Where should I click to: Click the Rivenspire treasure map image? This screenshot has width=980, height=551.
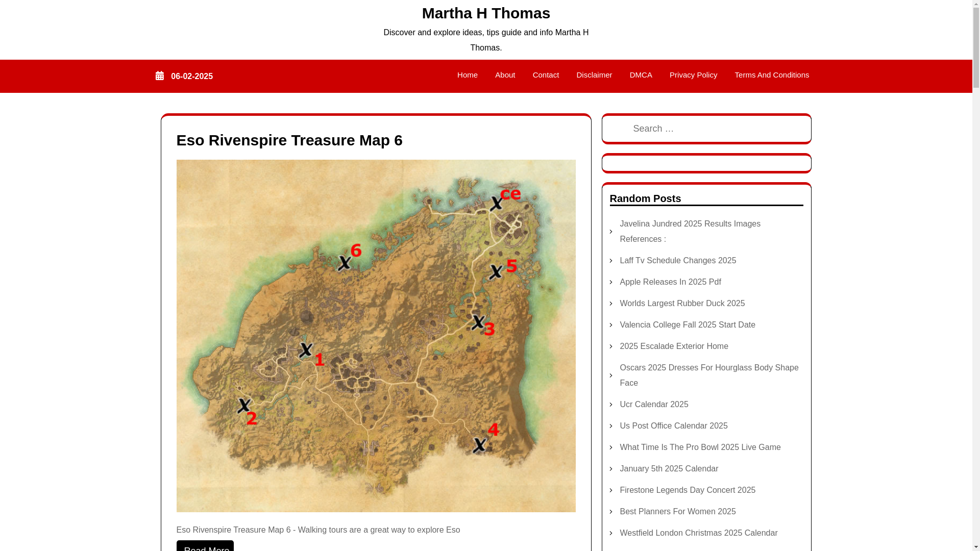pos(376,336)
